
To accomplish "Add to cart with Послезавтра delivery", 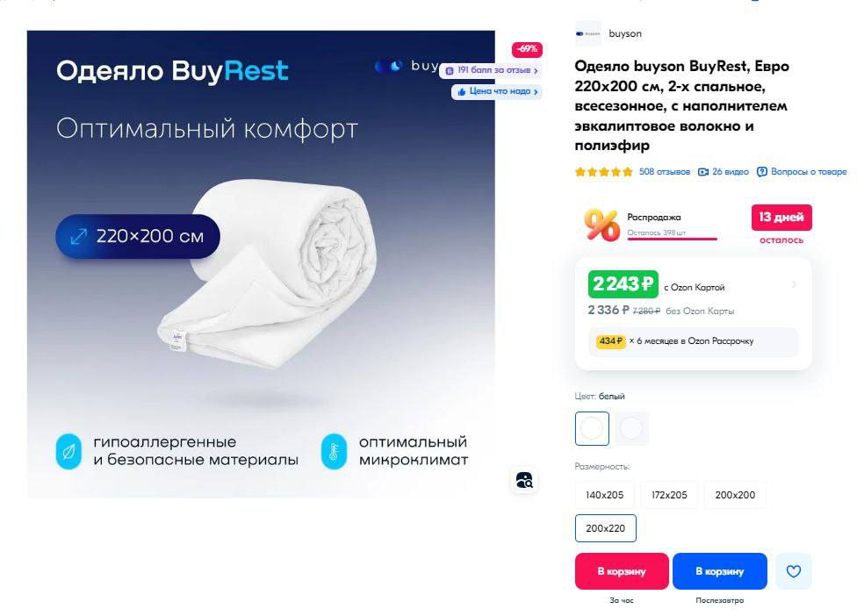I will pyautogui.click(x=720, y=571).
